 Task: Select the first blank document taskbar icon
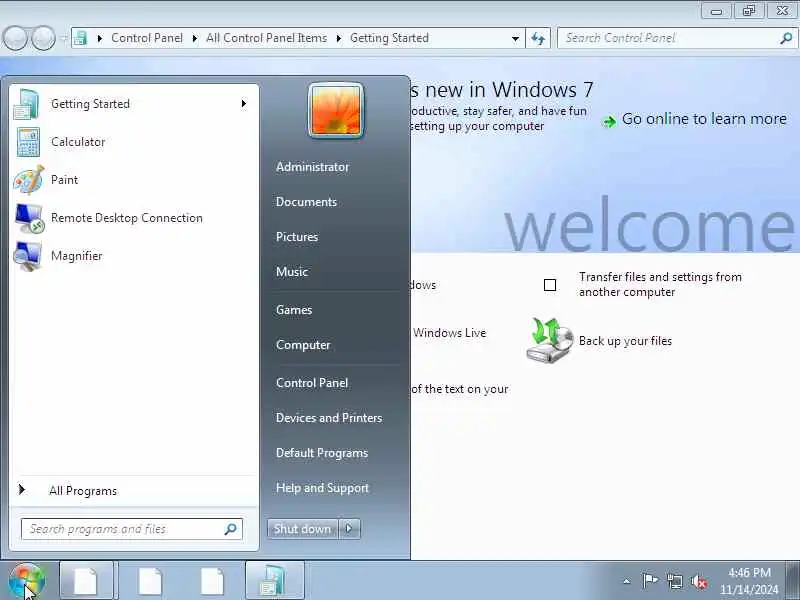[x=86, y=581]
